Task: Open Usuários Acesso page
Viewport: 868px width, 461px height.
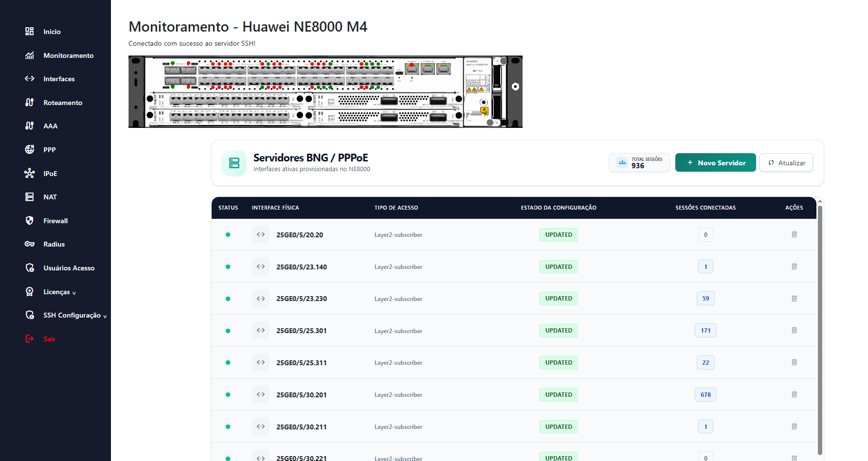Action: [x=69, y=268]
